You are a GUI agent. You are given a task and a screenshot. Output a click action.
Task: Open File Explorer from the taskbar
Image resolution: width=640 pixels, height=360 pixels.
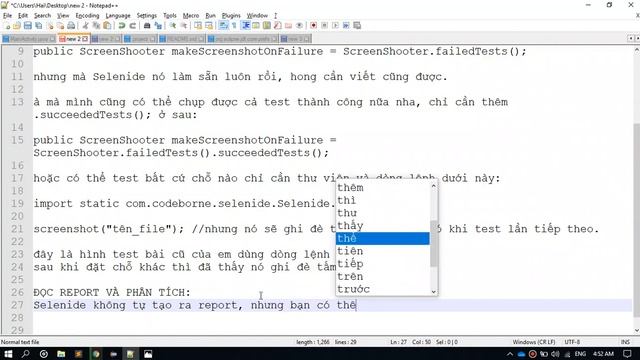[61, 354]
